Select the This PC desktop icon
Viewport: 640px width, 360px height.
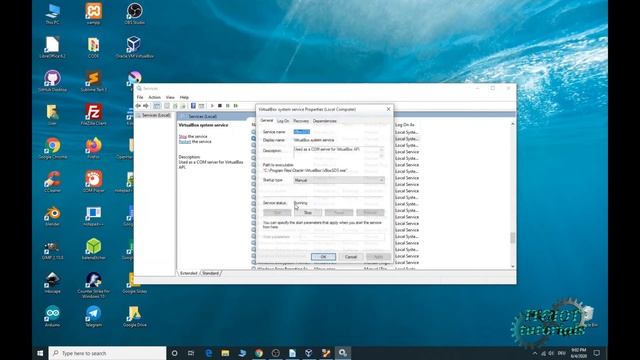[x=53, y=13]
